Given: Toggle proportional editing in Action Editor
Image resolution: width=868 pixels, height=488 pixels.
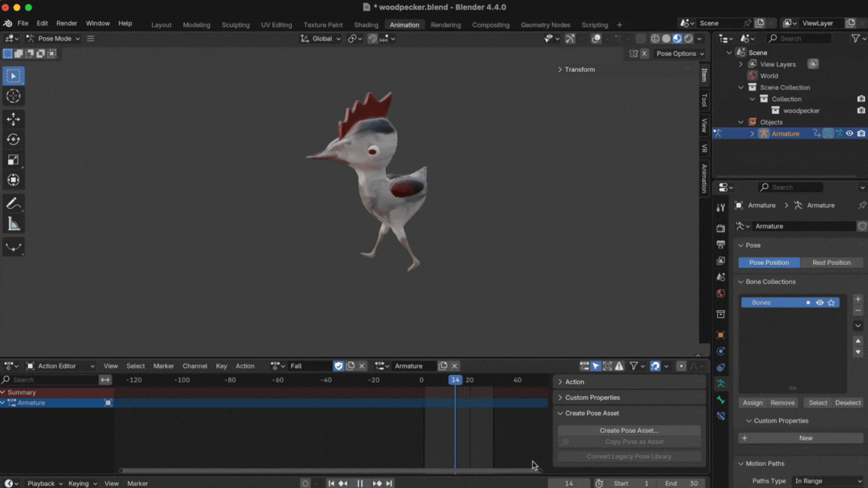Looking at the screenshot, I should (x=681, y=366).
